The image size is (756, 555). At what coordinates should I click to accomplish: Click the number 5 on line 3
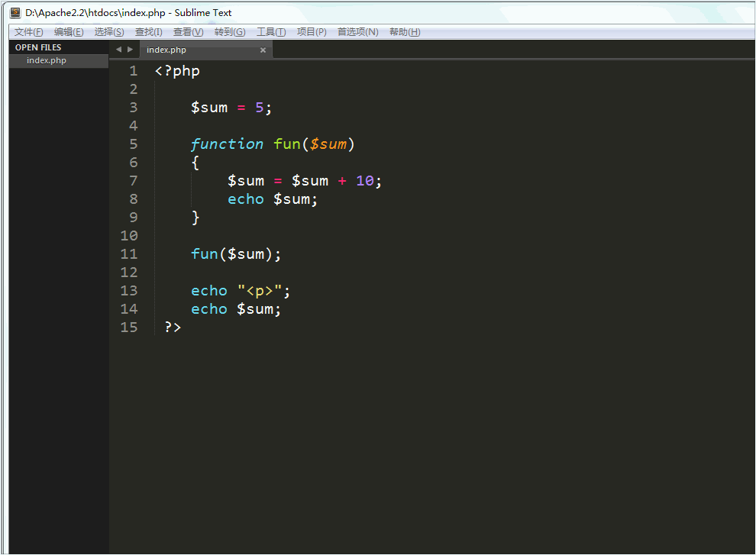click(260, 108)
